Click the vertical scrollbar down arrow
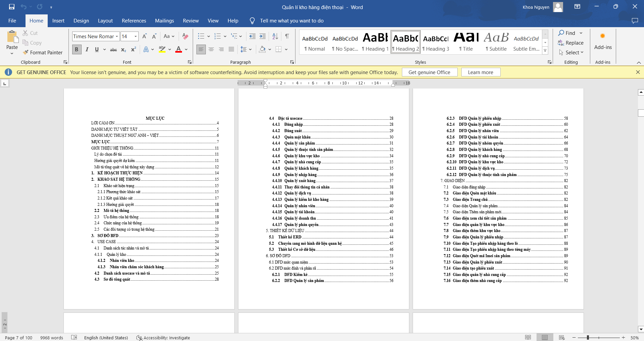The height and width of the screenshot is (341, 644). [x=641, y=329]
